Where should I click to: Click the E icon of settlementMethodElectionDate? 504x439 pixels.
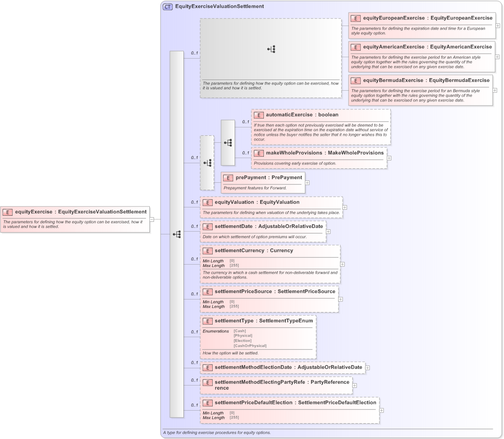[x=207, y=368]
